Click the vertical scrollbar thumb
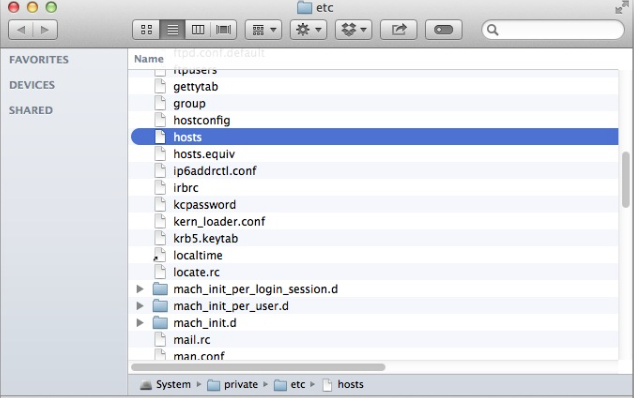 click(x=626, y=180)
